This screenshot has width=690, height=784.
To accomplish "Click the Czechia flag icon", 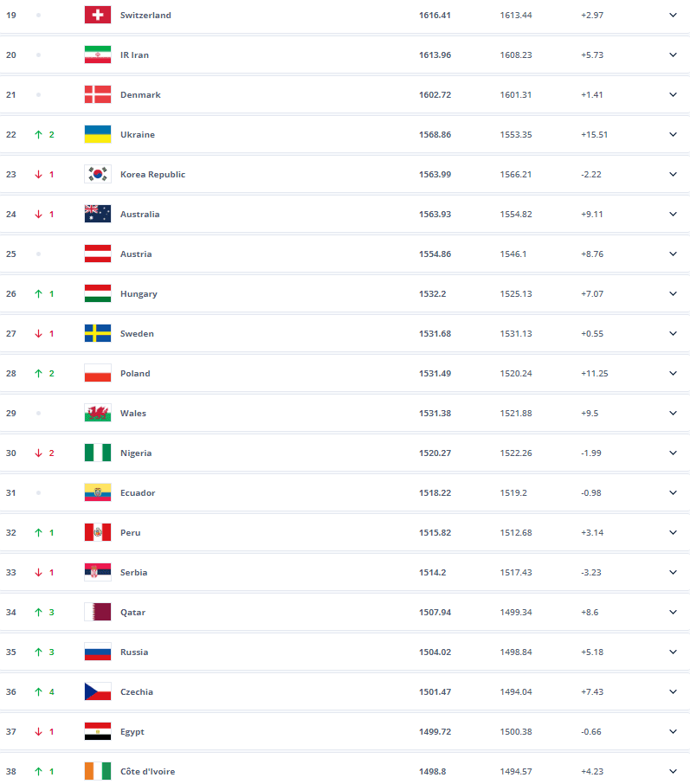I will (x=97, y=691).
